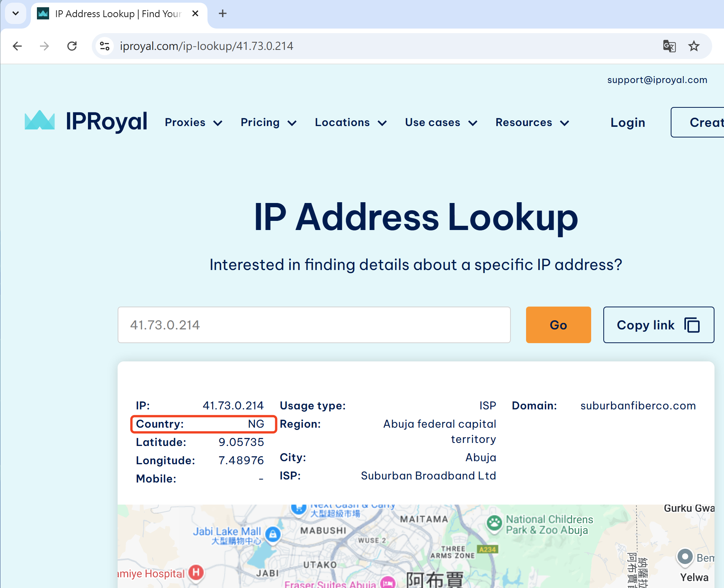Click the IP value 41.73.0.214 in results

point(233,406)
